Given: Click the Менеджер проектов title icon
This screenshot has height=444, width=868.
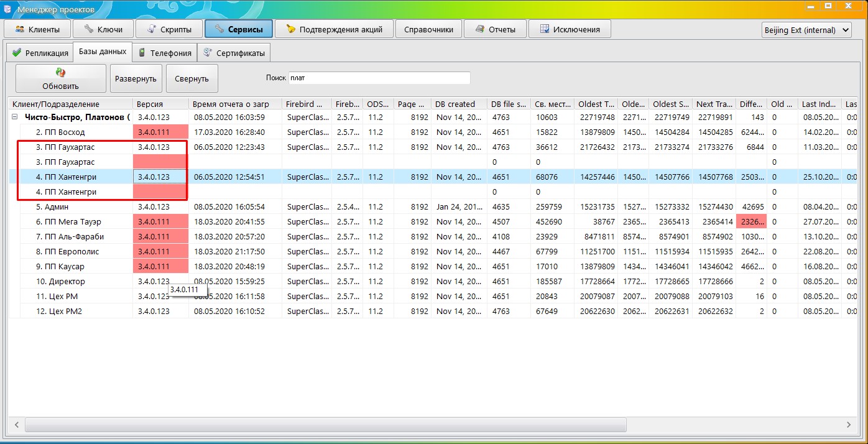Looking at the screenshot, I should (7, 8).
